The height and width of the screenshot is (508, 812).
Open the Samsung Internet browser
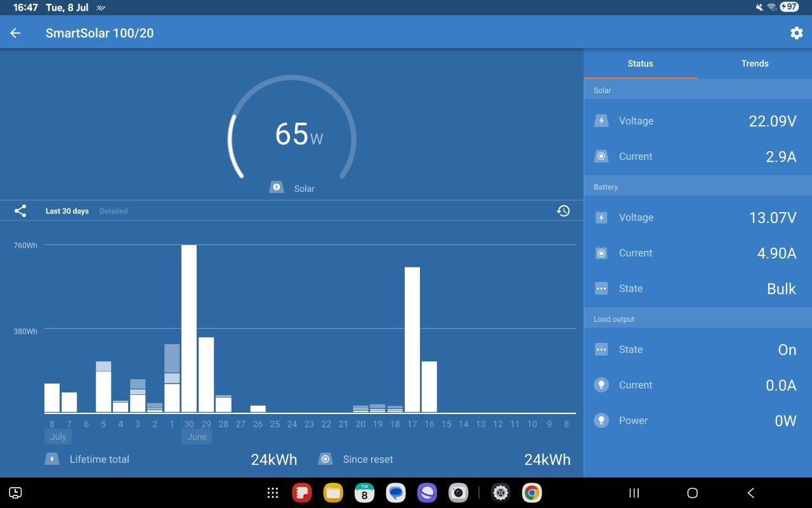(x=427, y=493)
